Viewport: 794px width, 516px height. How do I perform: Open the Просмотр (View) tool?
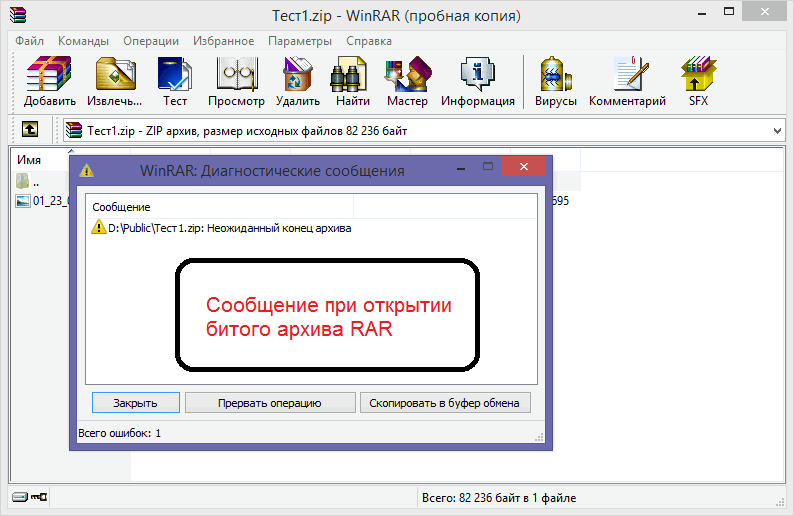(x=236, y=82)
